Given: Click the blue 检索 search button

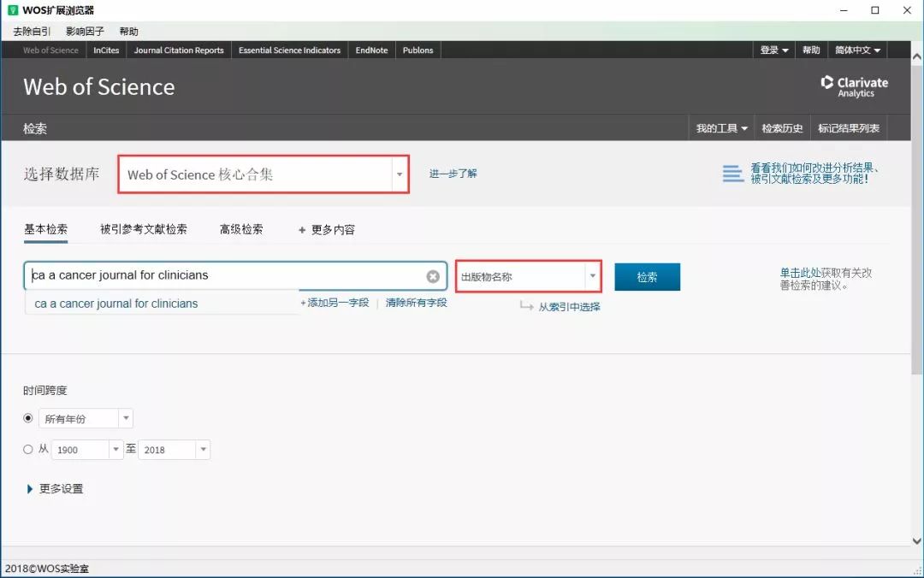Looking at the screenshot, I should [x=647, y=277].
